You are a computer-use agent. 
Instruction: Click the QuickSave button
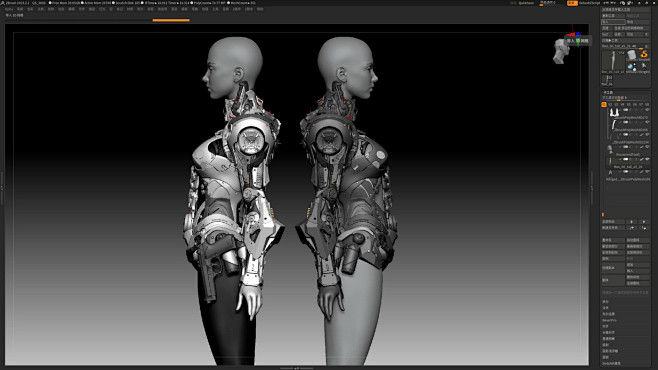click(526, 3)
